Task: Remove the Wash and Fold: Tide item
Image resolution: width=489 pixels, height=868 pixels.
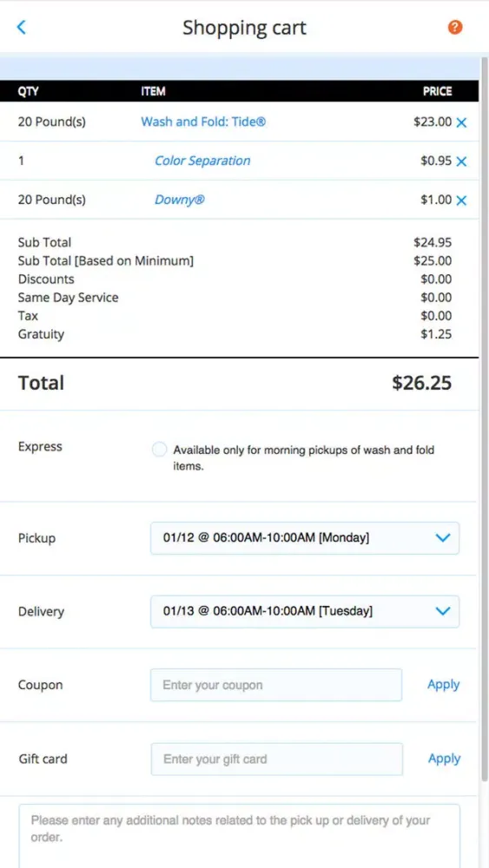Action: pyautogui.click(x=461, y=123)
